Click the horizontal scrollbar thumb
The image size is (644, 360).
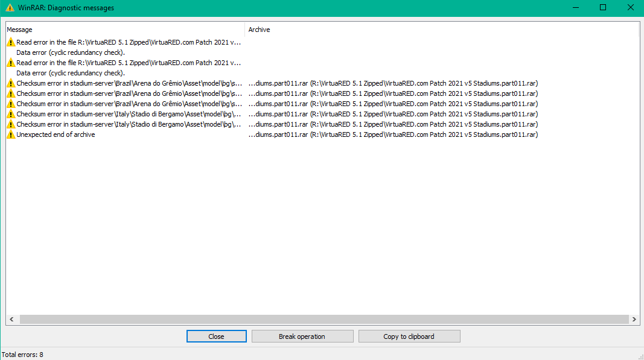point(324,320)
